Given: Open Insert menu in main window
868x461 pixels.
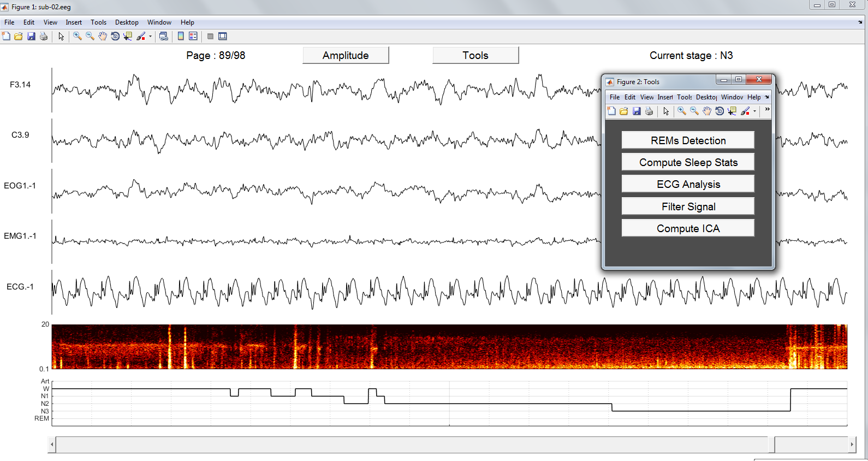Looking at the screenshot, I should click(74, 22).
